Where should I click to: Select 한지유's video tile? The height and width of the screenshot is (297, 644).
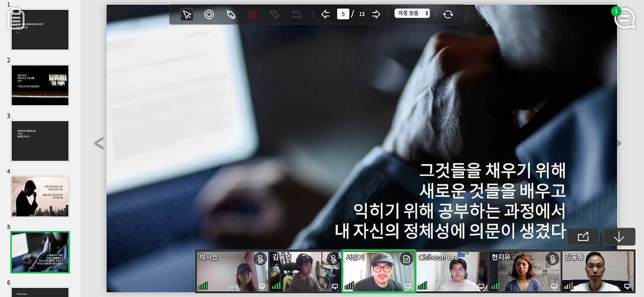tap(524, 271)
